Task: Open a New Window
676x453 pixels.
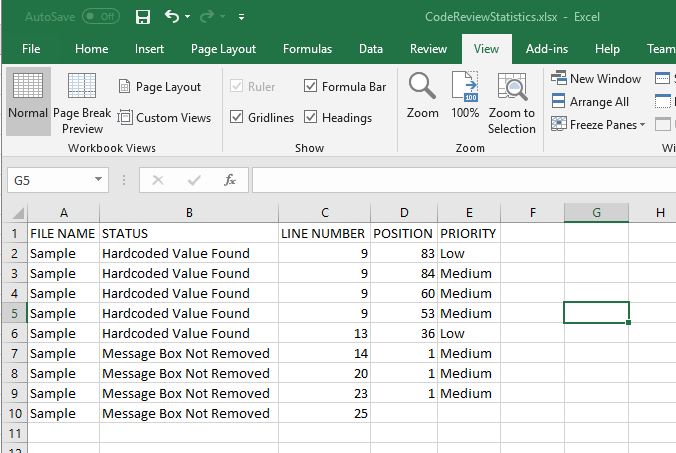Action: tap(596, 79)
